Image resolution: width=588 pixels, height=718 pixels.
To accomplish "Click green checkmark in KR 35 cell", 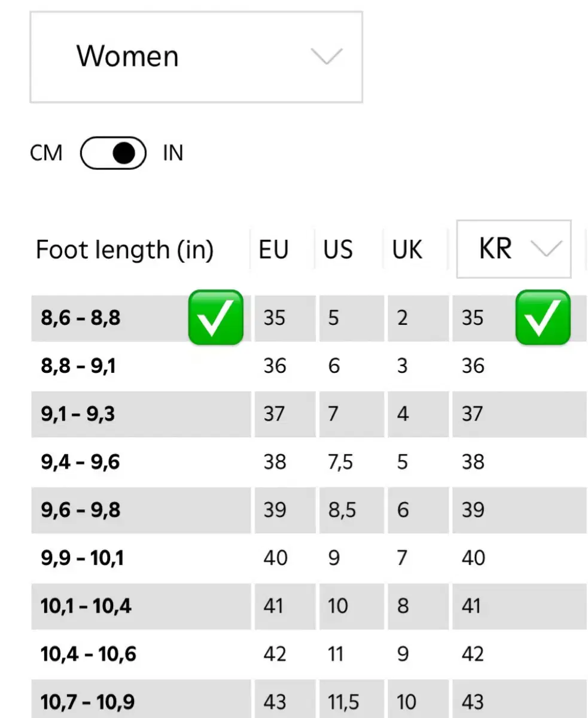I will 542,318.
